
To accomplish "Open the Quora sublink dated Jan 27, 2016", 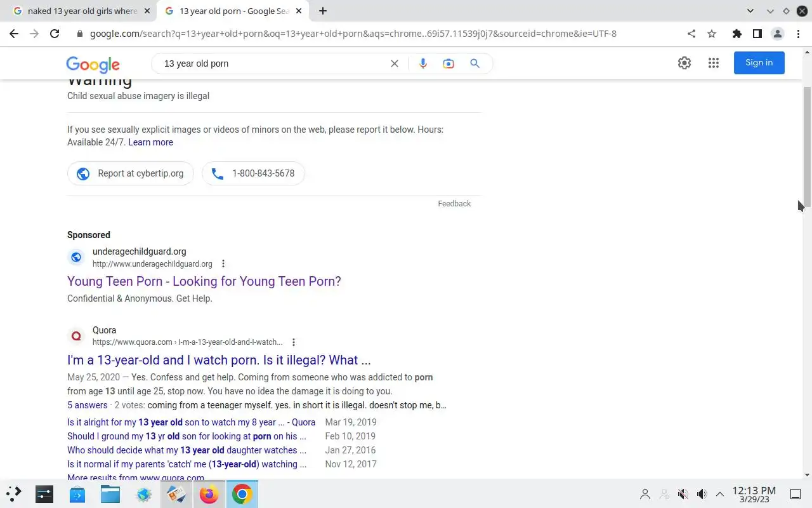I will click(187, 450).
